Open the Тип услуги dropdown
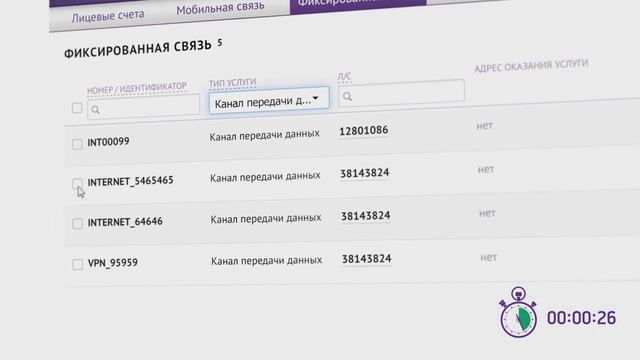Viewport: 640px width, 360px height. [269, 100]
